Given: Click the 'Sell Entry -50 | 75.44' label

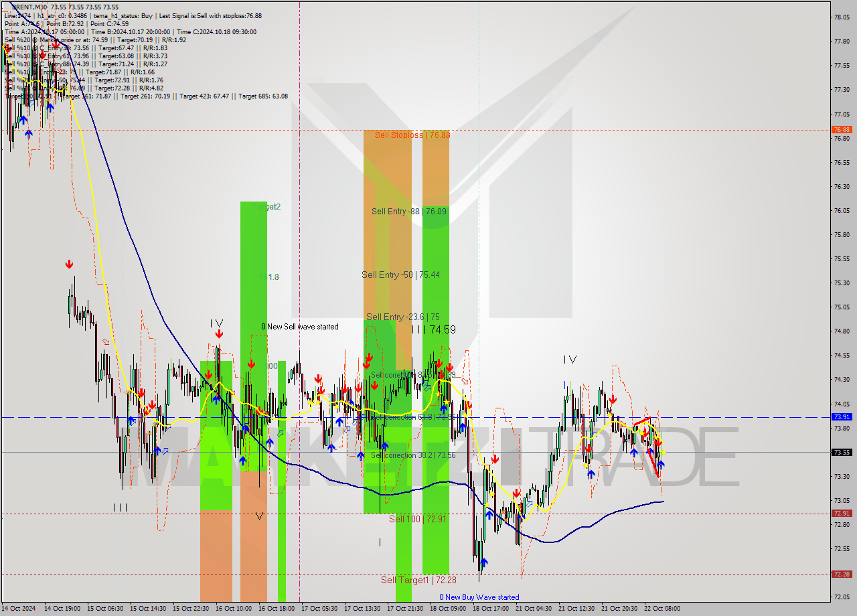Looking at the screenshot, I should coord(401,275).
